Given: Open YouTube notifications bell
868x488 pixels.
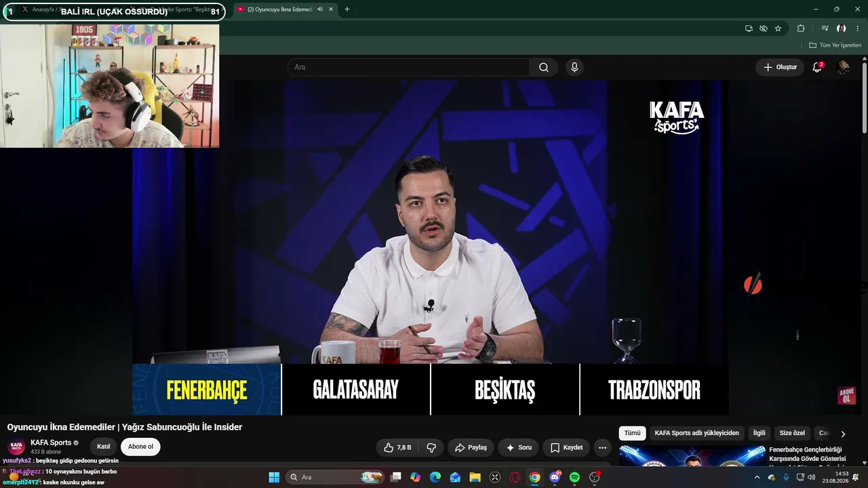Looking at the screenshot, I should (817, 67).
